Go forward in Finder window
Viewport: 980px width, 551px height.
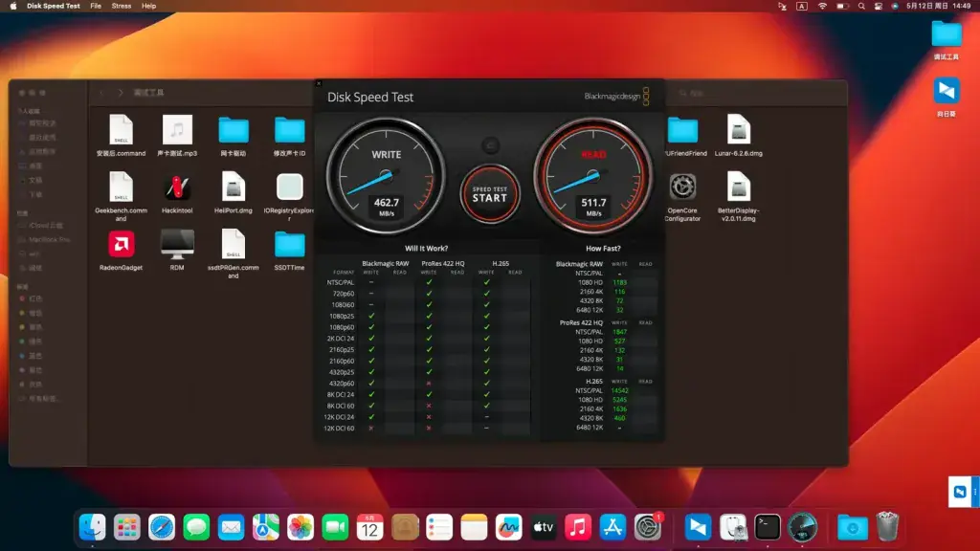click(120, 93)
